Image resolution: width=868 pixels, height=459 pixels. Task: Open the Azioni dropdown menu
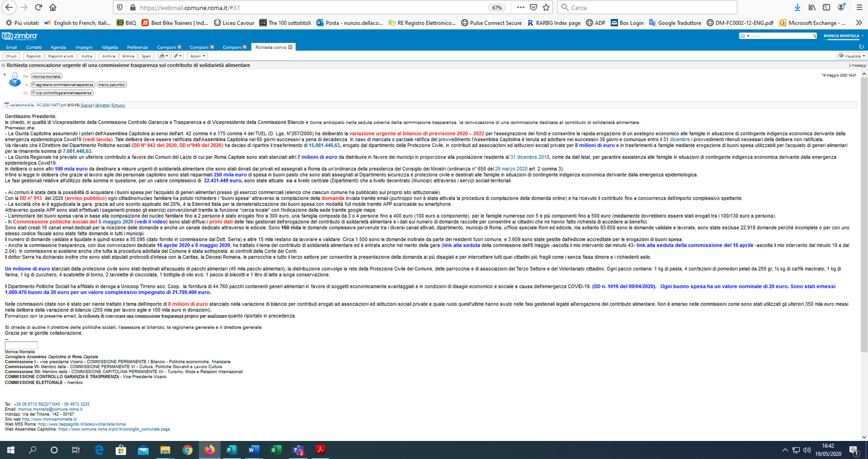click(x=197, y=56)
